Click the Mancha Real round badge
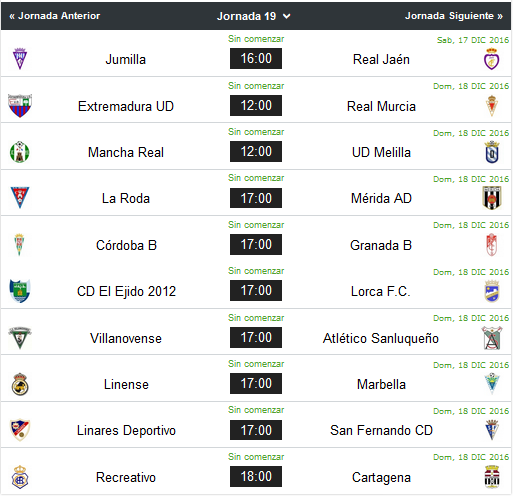 [x=20, y=152]
